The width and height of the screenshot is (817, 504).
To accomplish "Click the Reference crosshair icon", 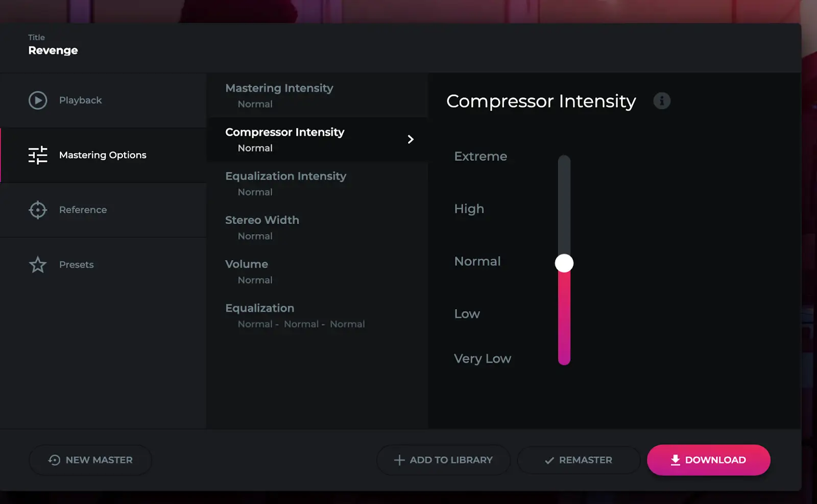I will [38, 210].
